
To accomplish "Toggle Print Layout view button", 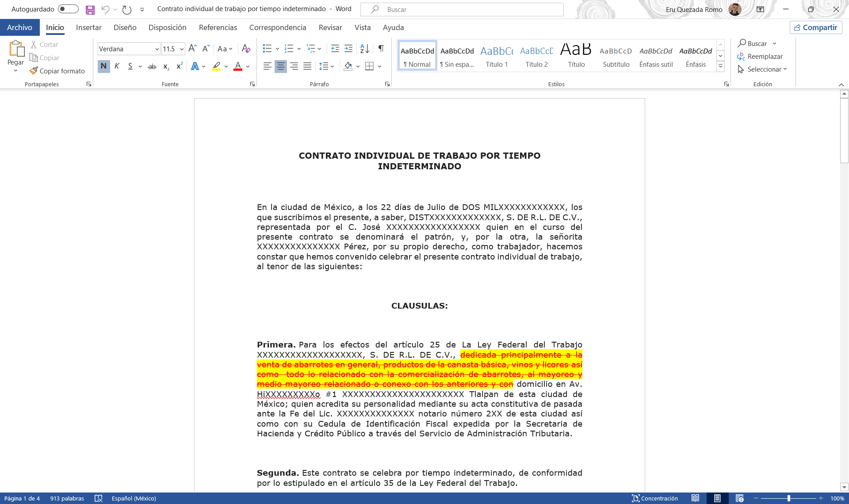I will [717, 498].
